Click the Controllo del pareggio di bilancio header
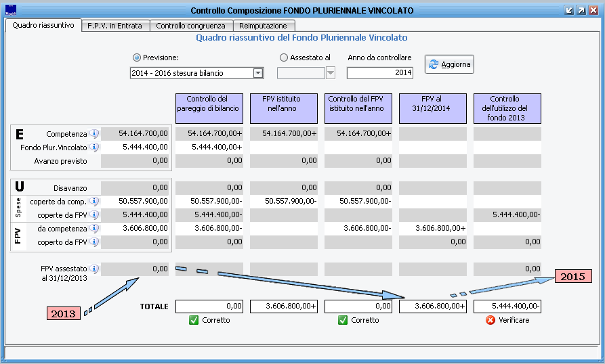This screenshot has width=605, height=364. click(209, 108)
